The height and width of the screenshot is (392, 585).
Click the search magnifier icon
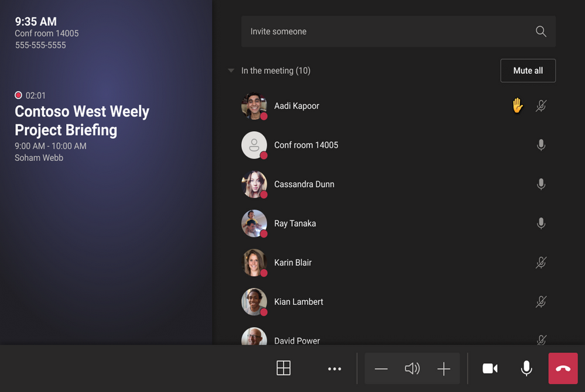pos(541,31)
